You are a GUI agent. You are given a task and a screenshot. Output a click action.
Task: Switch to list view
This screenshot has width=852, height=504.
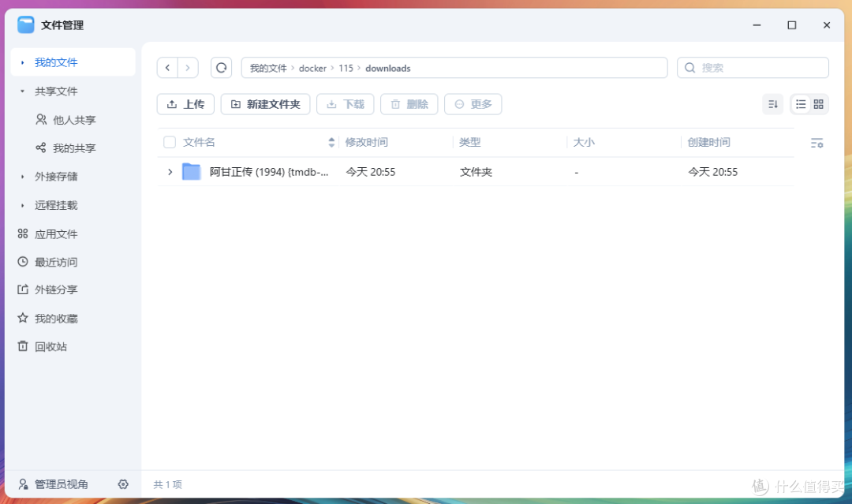799,103
